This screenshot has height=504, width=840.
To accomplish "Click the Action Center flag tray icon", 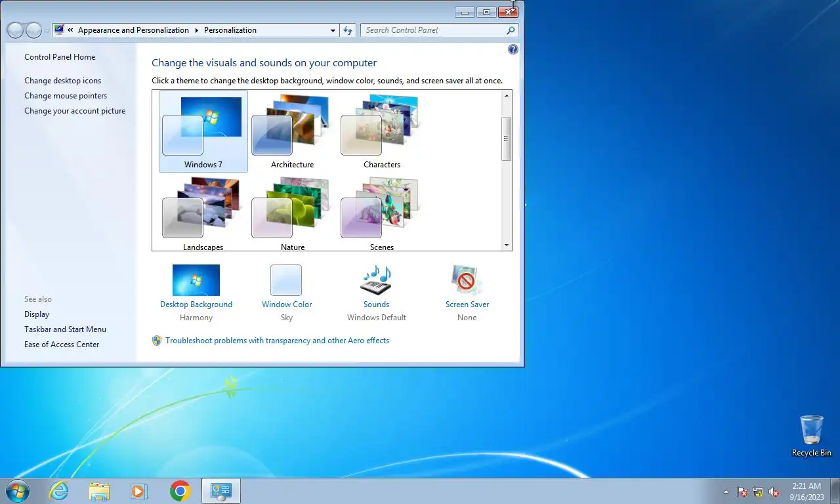I will tap(742, 492).
